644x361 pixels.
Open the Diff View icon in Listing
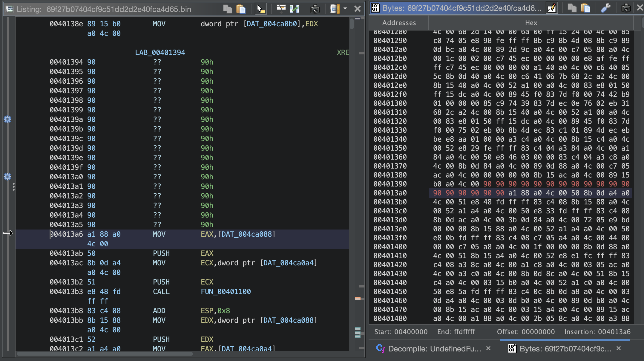click(x=295, y=9)
